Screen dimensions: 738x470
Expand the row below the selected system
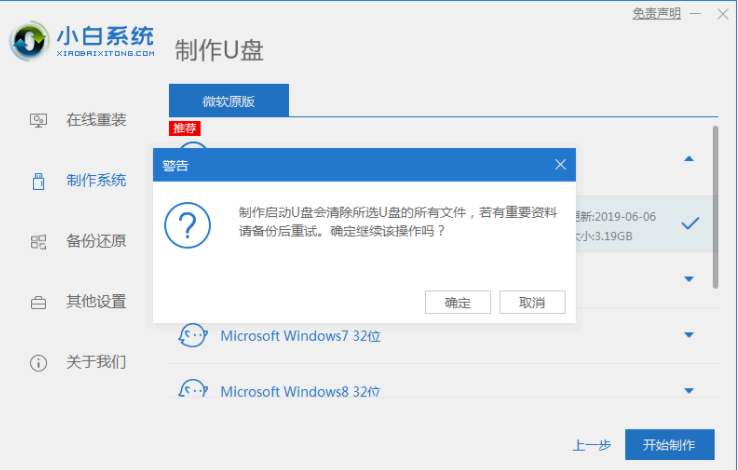coord(689,279)
